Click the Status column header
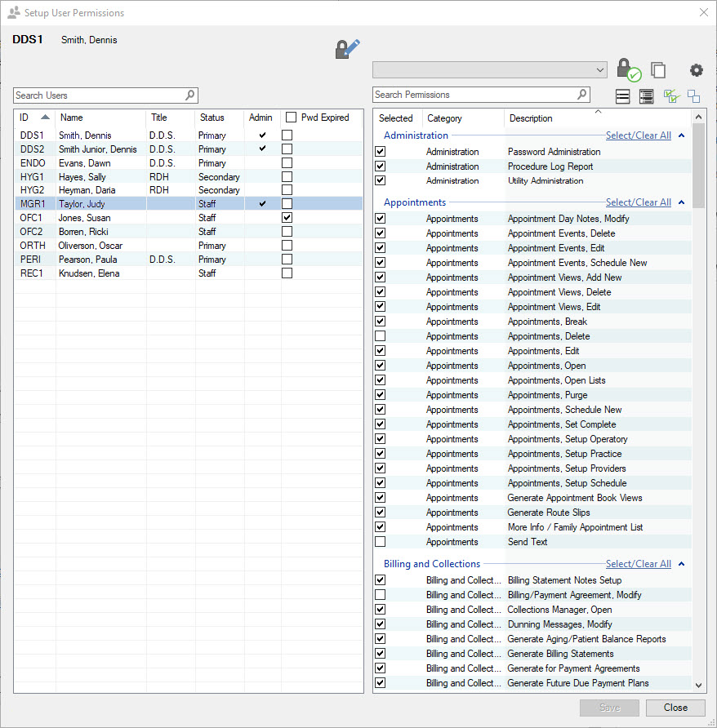 click(x=212, y=118)
